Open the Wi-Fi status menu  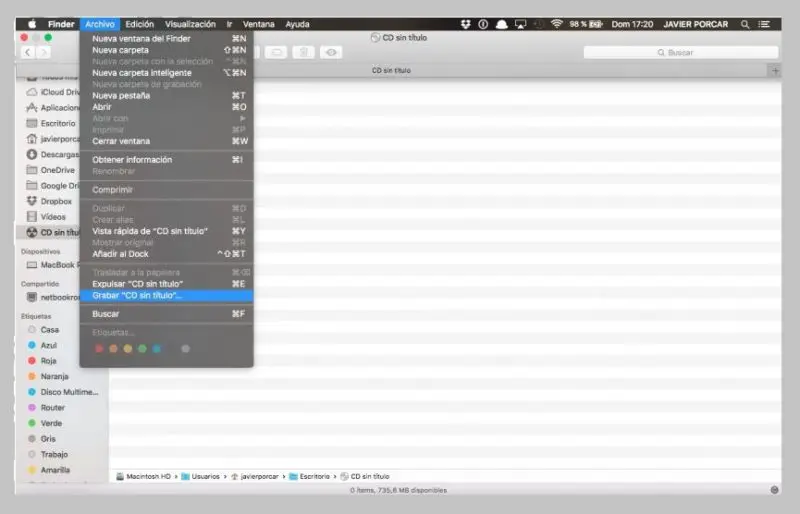coord(557,24)
